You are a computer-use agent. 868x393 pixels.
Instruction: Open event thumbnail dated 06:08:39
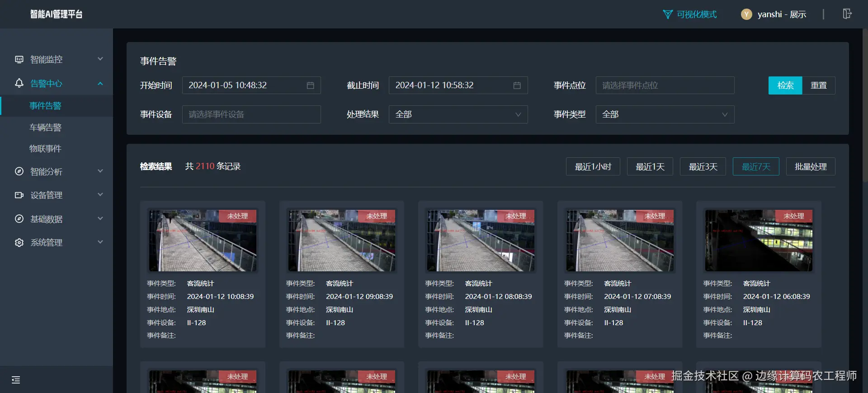click(759, 241)
